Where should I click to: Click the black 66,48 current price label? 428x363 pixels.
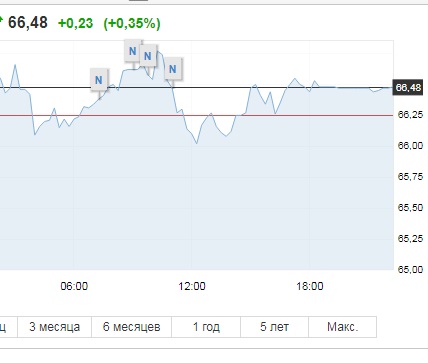pos(408,88)
